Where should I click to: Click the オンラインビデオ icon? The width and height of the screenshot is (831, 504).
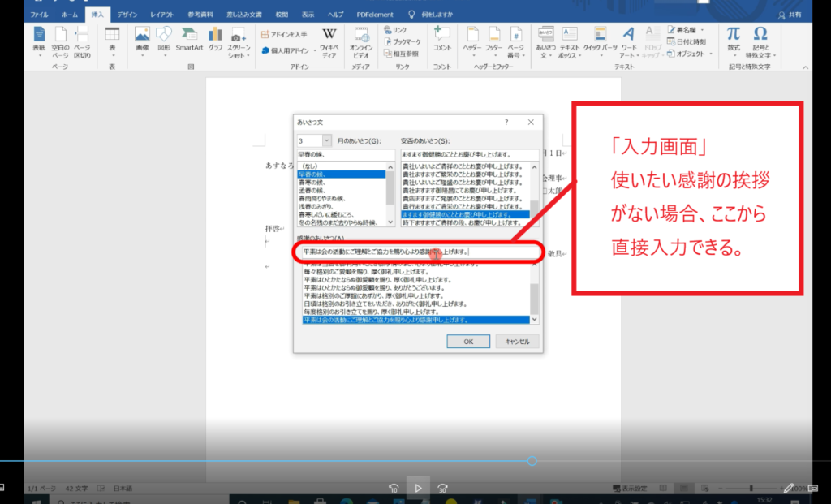click(x=361, y=38)
